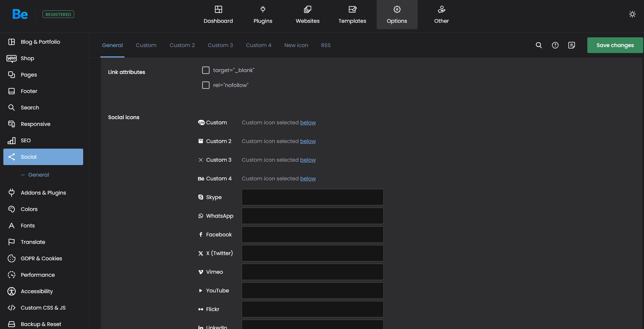Open Footer settings in sidebar
The height and width of the screenshot is (329, 644).
pos(43,91)
